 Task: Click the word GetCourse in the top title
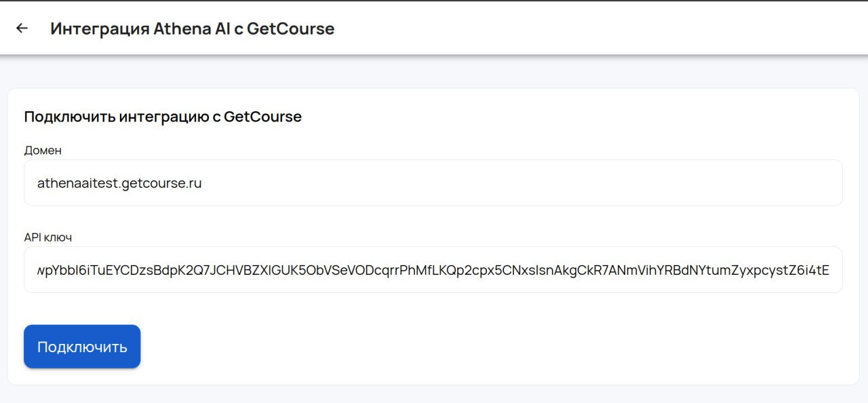[290, 29]
